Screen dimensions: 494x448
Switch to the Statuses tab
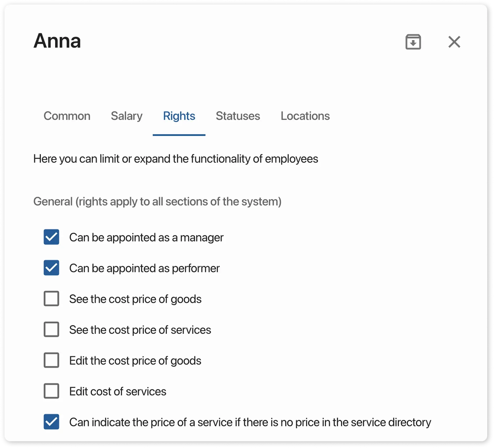[238, 116]
